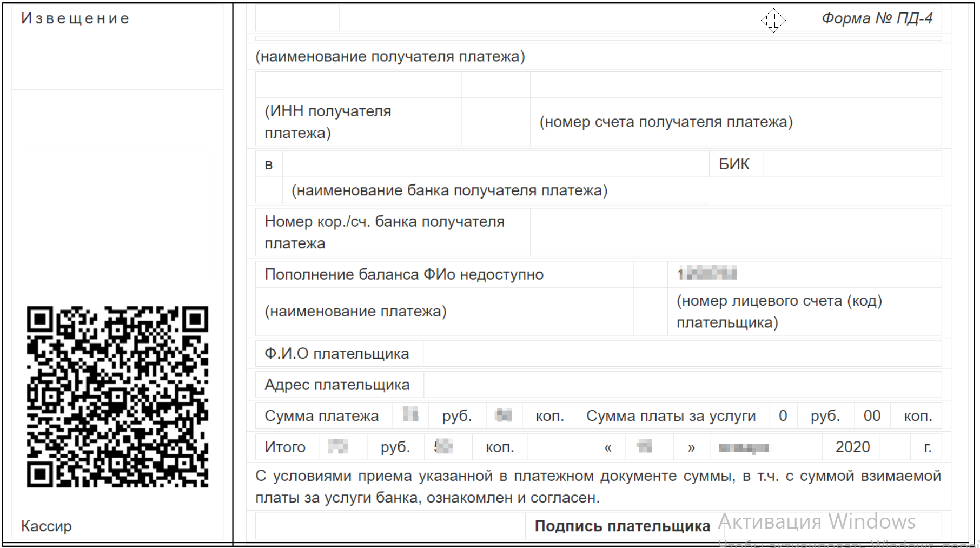Click '(наименование получателя платежа)' caption
The image size is (980, 548).
click(x=390, y=56)
